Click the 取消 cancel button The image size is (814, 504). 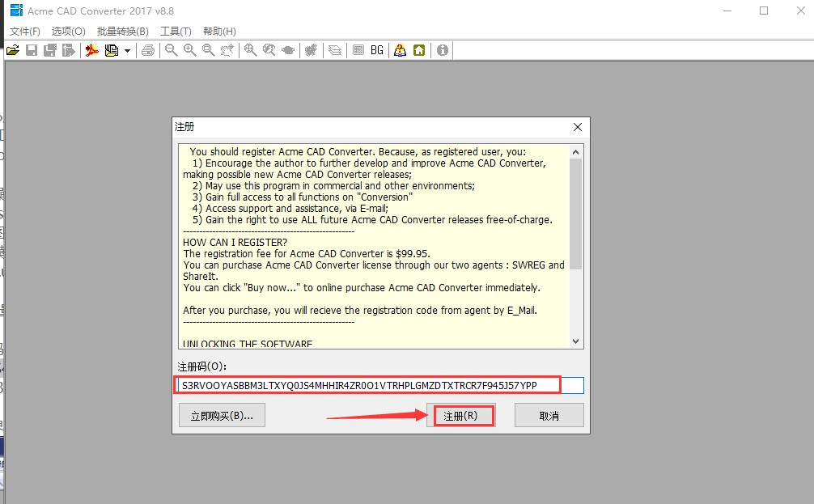(x=549, y=415)
